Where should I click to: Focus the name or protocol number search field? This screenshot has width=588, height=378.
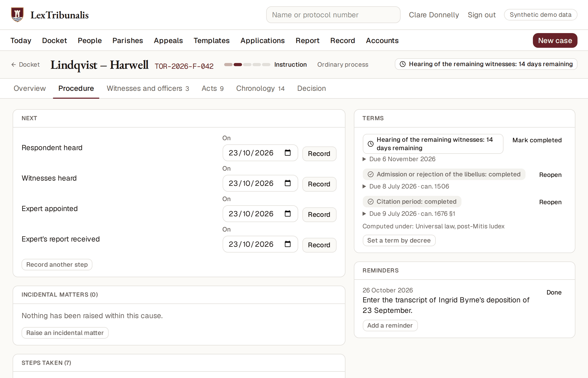333,15
